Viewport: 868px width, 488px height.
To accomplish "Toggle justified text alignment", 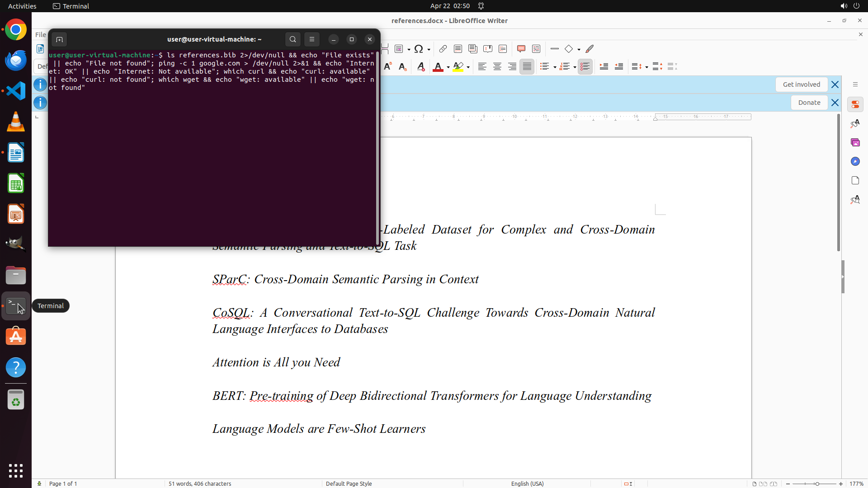I will click(x=527, y=67).
